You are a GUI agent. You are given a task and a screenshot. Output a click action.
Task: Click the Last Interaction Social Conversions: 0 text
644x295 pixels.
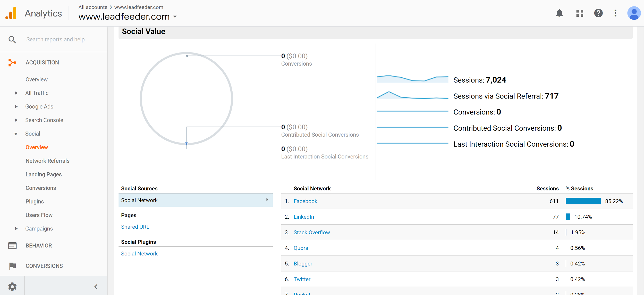(x=514, y=144)
